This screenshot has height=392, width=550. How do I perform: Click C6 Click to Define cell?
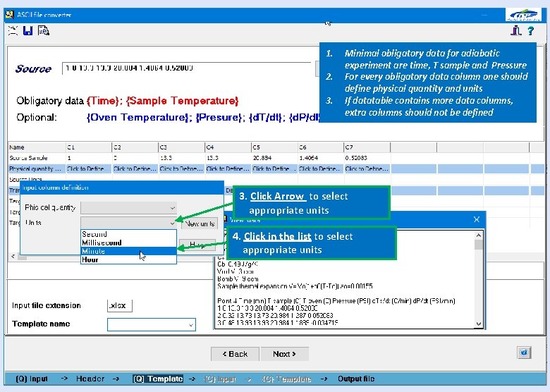pos(321,169)
